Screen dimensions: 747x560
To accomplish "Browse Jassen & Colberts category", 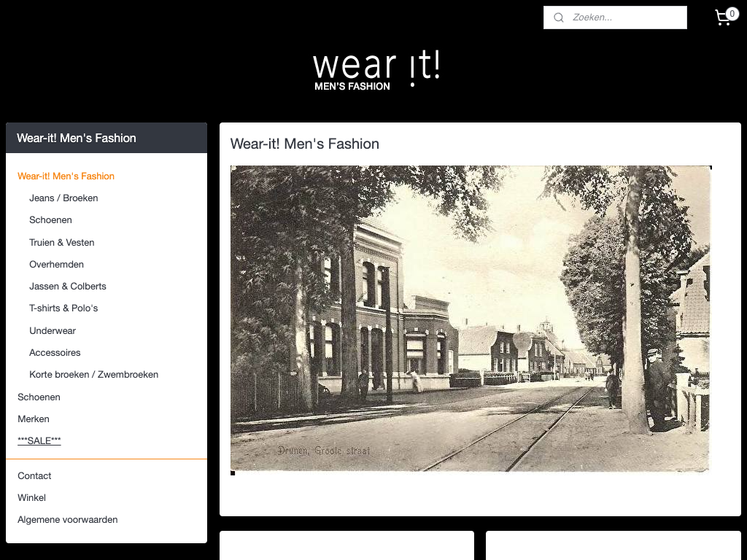I will click(68, 287).
